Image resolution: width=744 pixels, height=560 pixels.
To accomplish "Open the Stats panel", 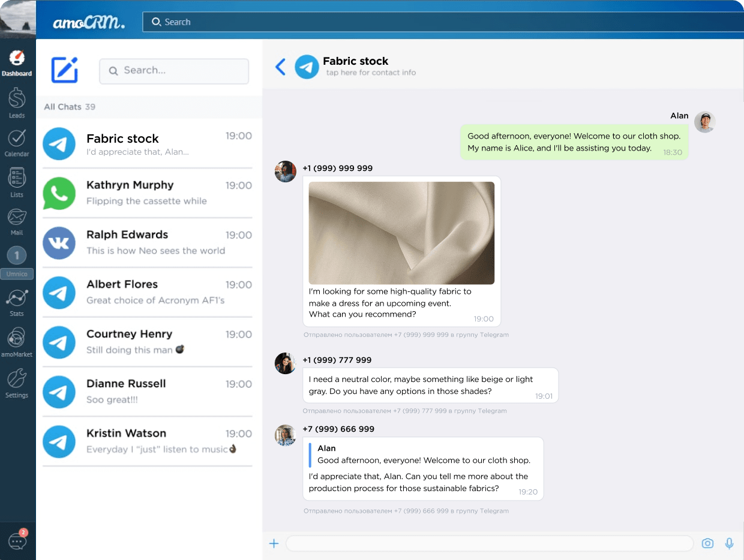I will 17,299.
